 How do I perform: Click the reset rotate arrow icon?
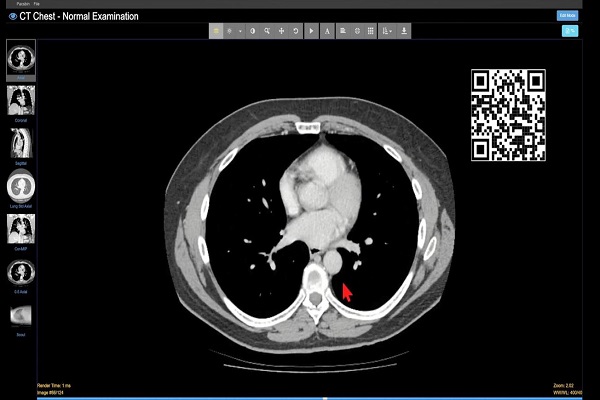tap(296, 31)
